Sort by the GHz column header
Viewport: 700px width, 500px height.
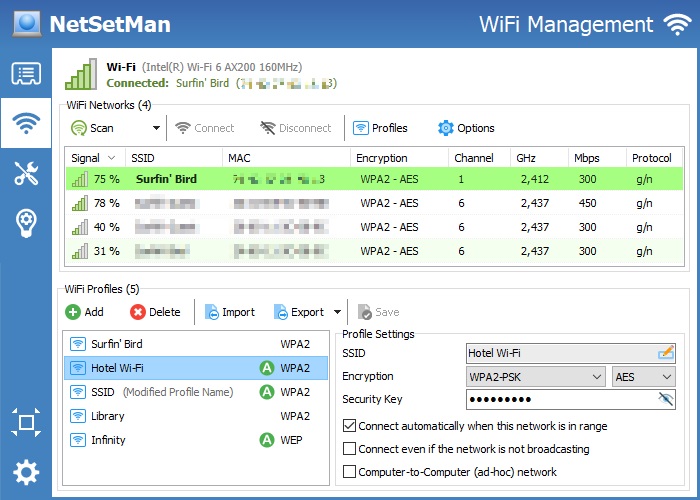pyautogui.click(x=539, y=158)
